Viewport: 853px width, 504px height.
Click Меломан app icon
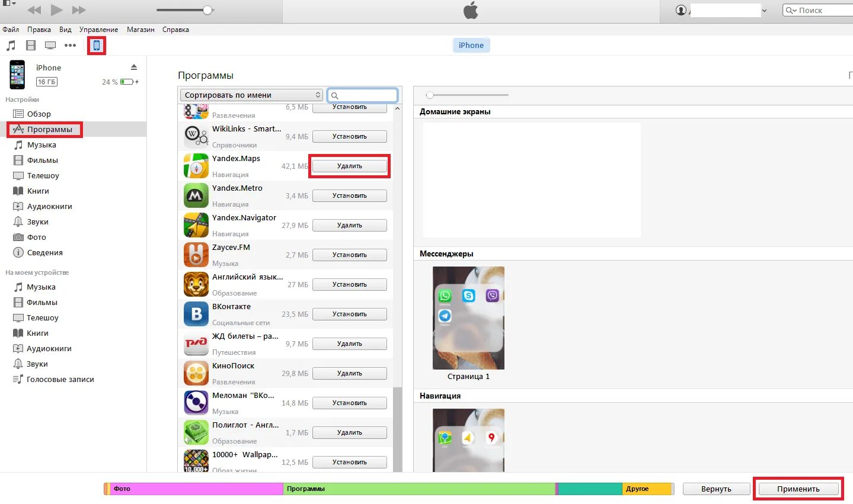(x=196, y=403)
